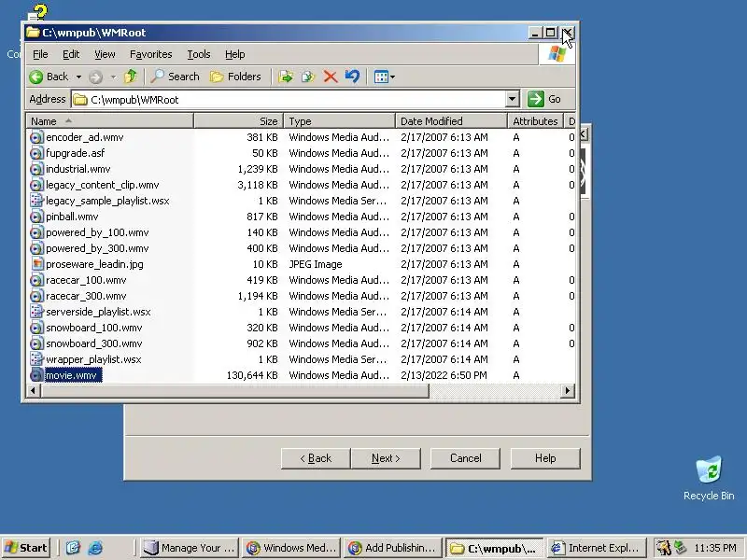Switch to Manage Your taskbar button
747x560 pixels.
pyautogui.click(x=190, y=548)
